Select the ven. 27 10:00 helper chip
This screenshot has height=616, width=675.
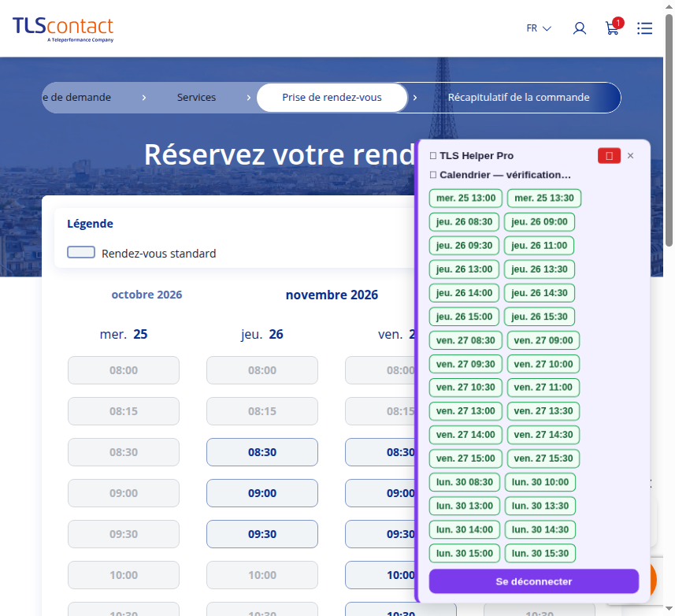click(543, 364)
